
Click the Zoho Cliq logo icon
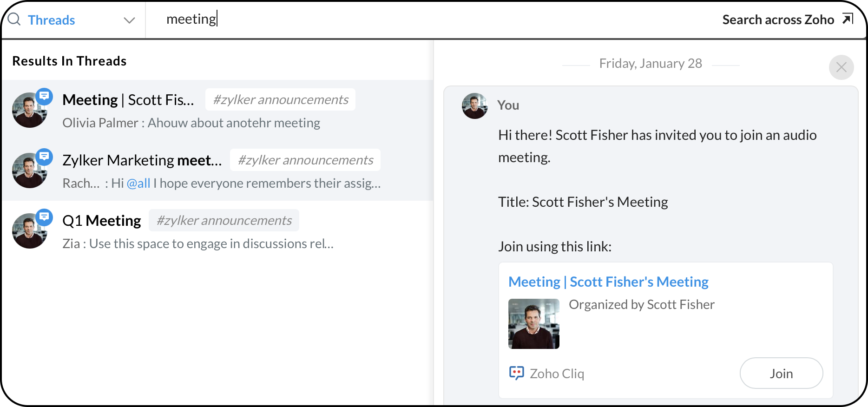(x=516, y=373)
